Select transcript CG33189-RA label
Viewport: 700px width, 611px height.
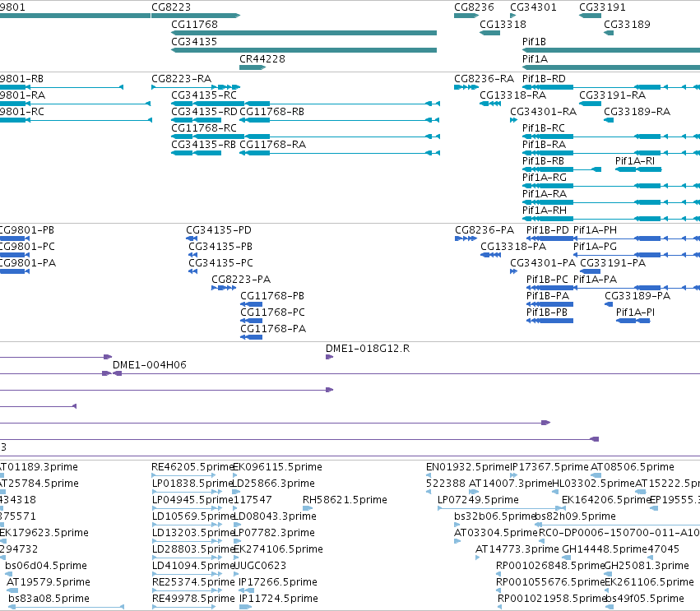click(637, 112)
